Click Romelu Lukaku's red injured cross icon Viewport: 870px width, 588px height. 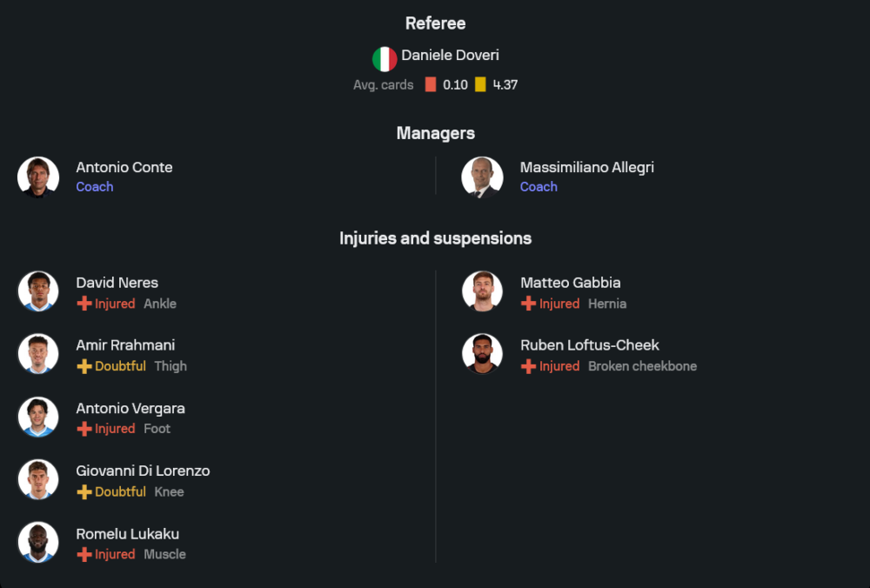click(x=84, y=554)
